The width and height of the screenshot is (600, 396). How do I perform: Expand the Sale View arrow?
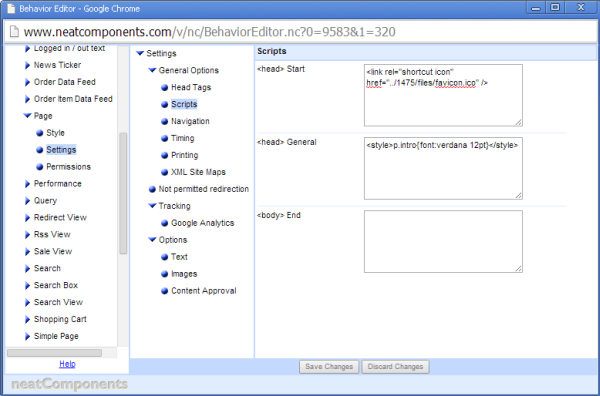[x=27, y=251]
